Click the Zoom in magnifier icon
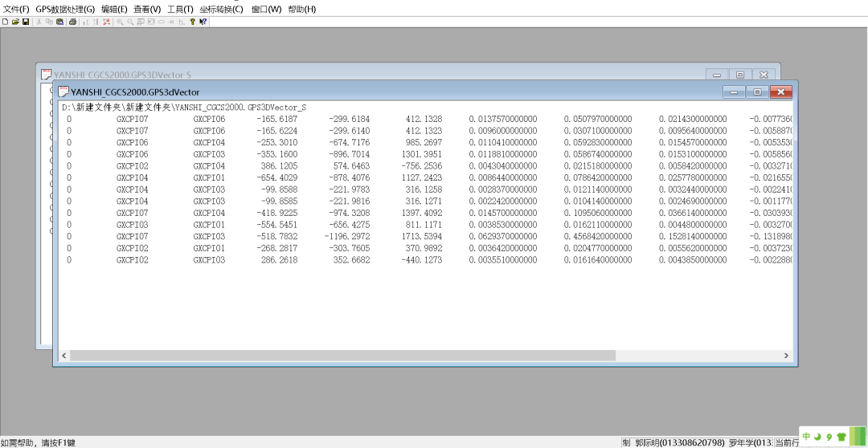Screen dimensions: 868x448 click(120, 22)
